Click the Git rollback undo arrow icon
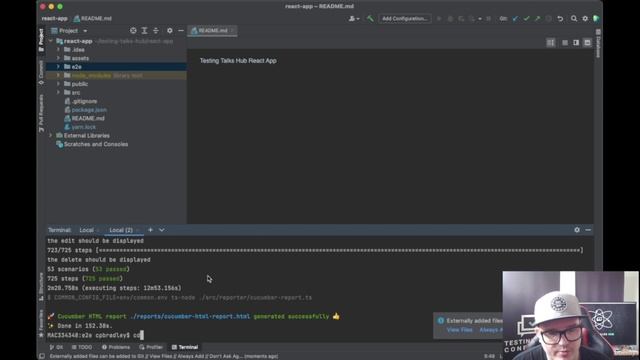640x360 pixels. coord(560,18)
